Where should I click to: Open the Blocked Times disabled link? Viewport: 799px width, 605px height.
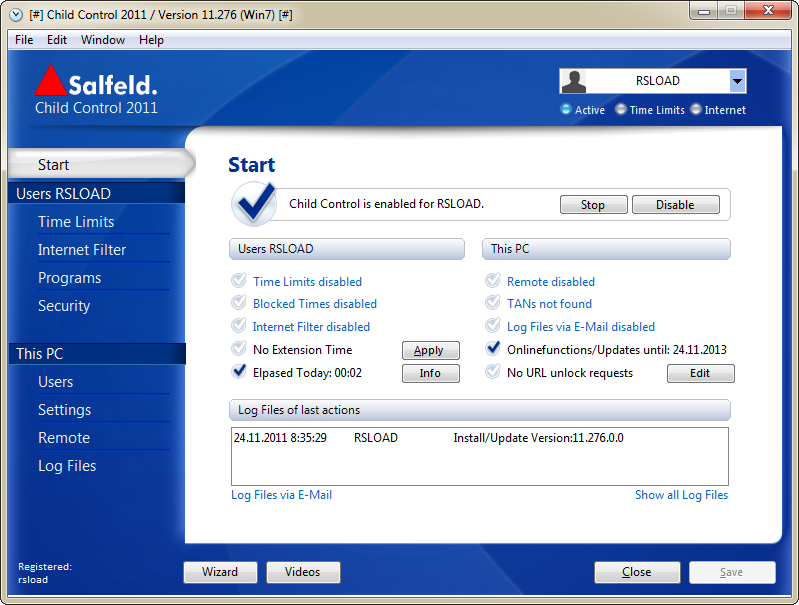(x=315, y=304)
